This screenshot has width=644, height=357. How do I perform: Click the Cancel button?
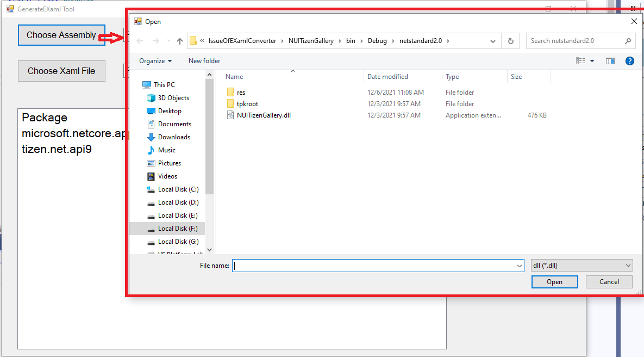coord(609,282)
